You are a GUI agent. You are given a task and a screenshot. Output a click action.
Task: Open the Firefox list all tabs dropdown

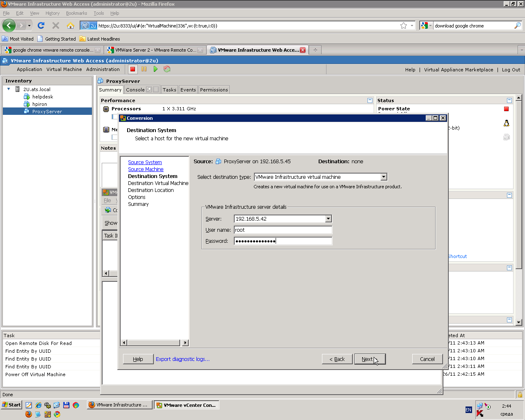pos(521,50)
